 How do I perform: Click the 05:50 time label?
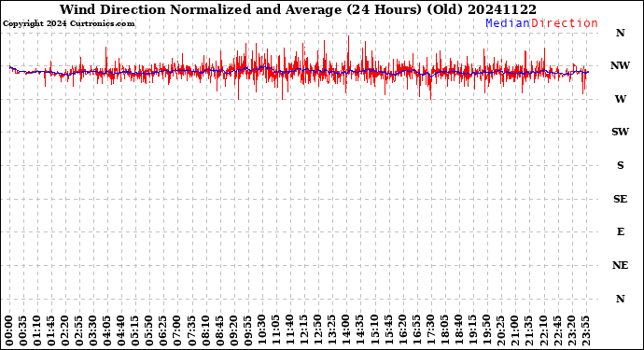[149, 331]
